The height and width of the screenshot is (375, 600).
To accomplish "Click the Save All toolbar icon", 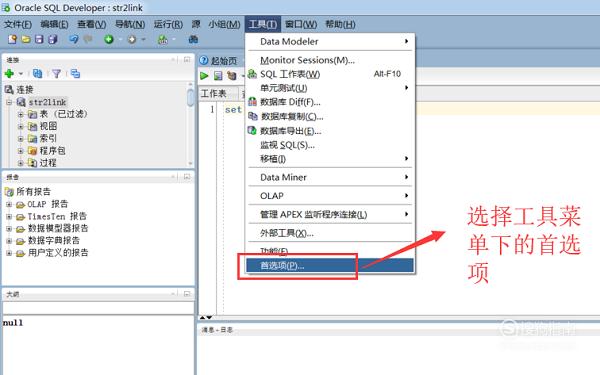I will (x=52, y=39).
